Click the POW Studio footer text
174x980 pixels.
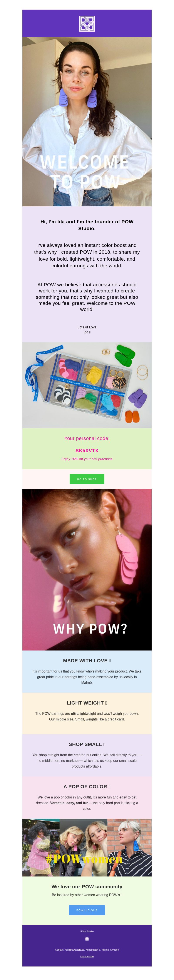point(87,931)
